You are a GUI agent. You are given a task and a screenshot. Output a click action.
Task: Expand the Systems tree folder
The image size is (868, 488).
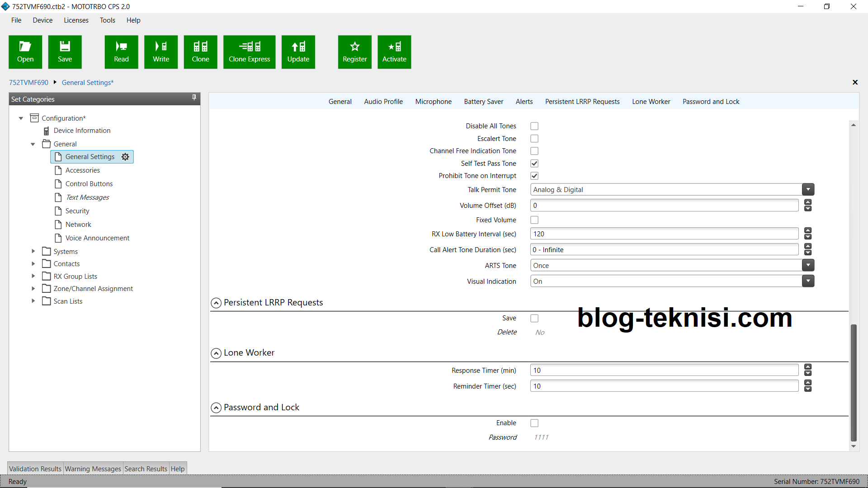click(x=33, y=251)
